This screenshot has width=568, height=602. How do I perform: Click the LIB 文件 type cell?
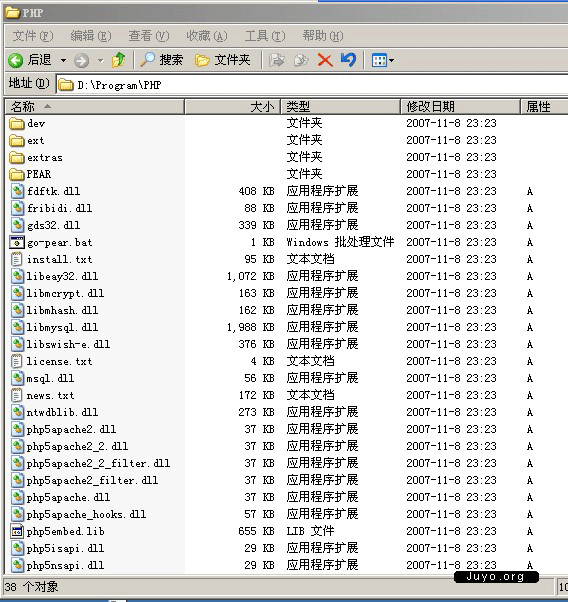coord(310,531)
